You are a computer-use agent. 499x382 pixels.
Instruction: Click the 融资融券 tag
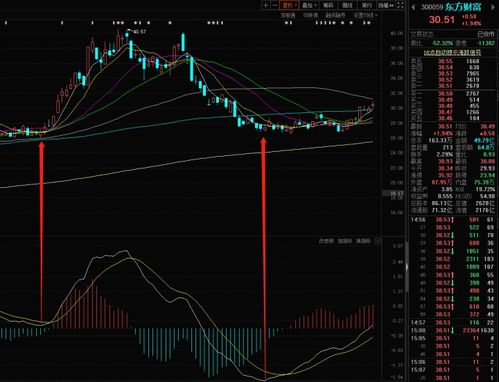[x=335, y=15]
